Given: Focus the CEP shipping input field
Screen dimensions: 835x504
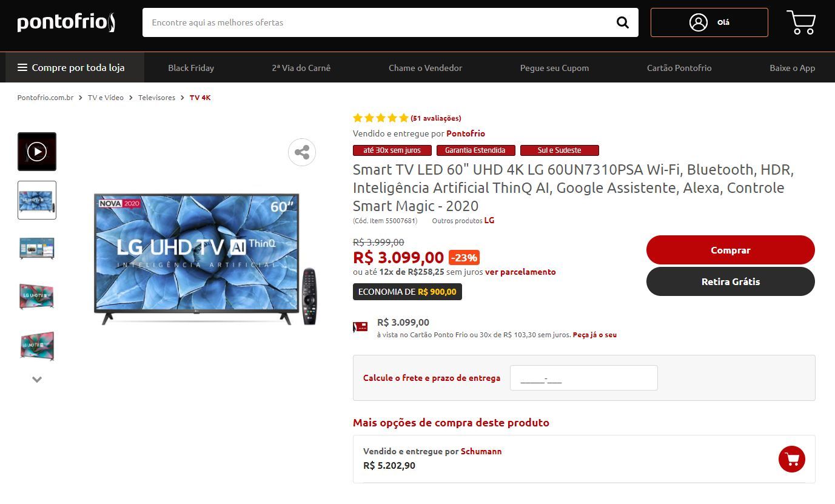Looking at the screenshot, I should (584, 378).
